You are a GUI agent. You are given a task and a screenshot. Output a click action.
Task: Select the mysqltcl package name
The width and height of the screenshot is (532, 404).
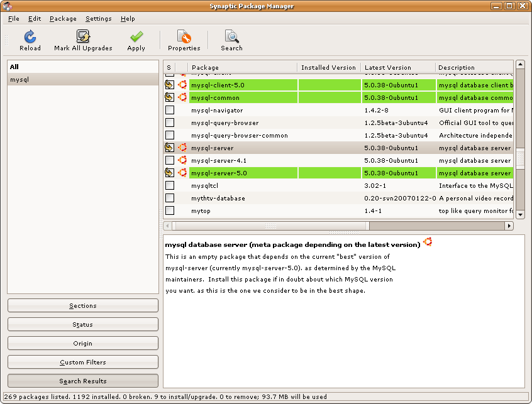pos(204,185)
